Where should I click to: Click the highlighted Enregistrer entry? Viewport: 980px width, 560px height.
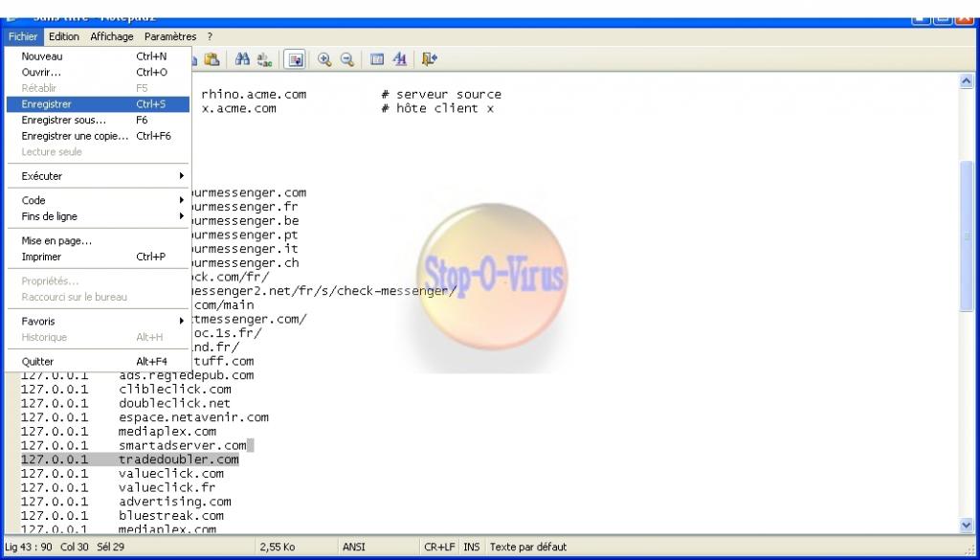[98, 103]
